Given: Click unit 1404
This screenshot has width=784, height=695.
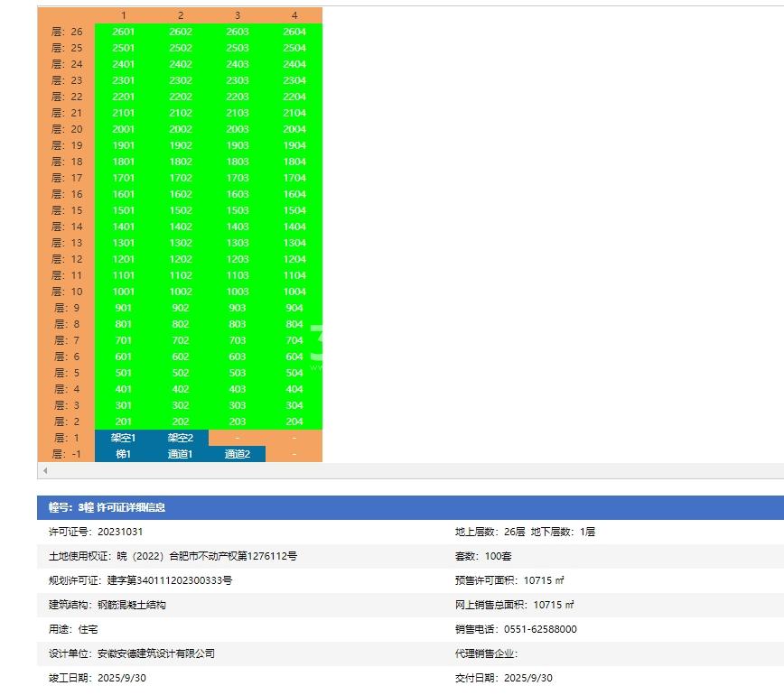Looking at the screenshot, I should point(294,227).
